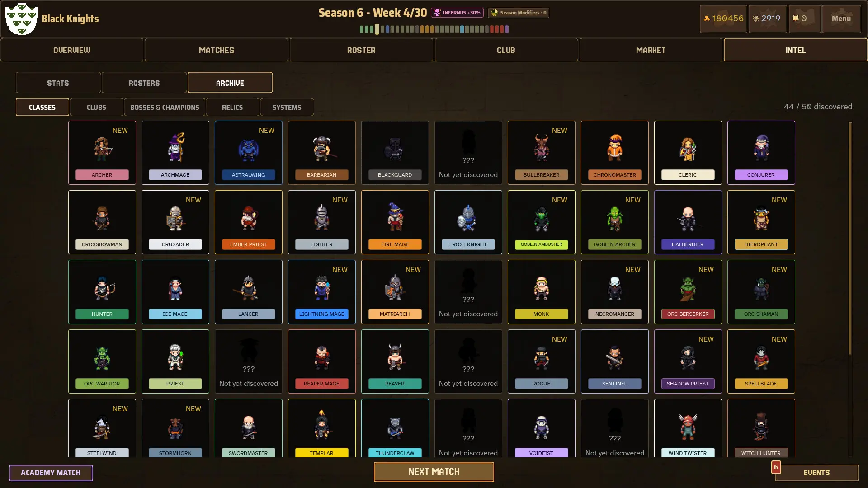
Task: Select the Hierophant class label
Action: (x=761, y=244)
